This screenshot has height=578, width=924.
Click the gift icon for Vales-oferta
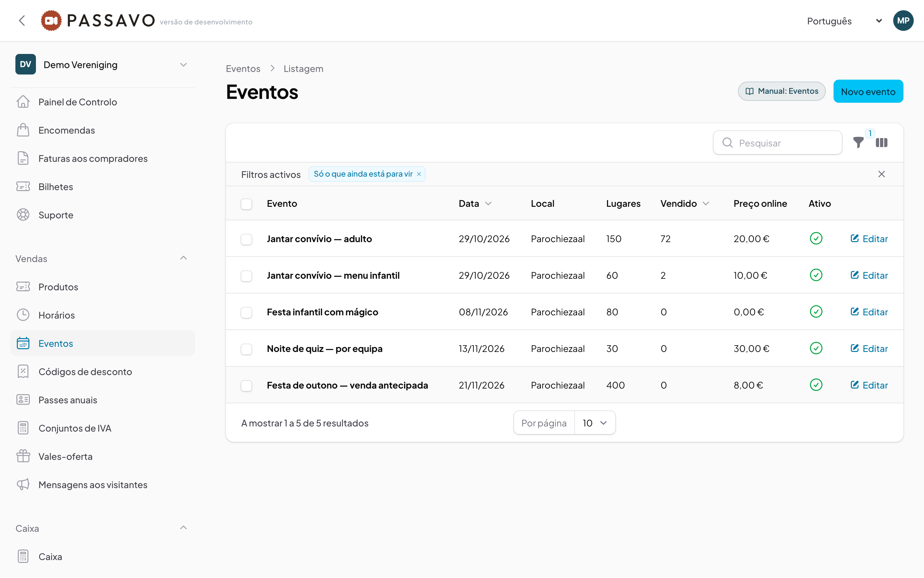(x=23, y=456)
